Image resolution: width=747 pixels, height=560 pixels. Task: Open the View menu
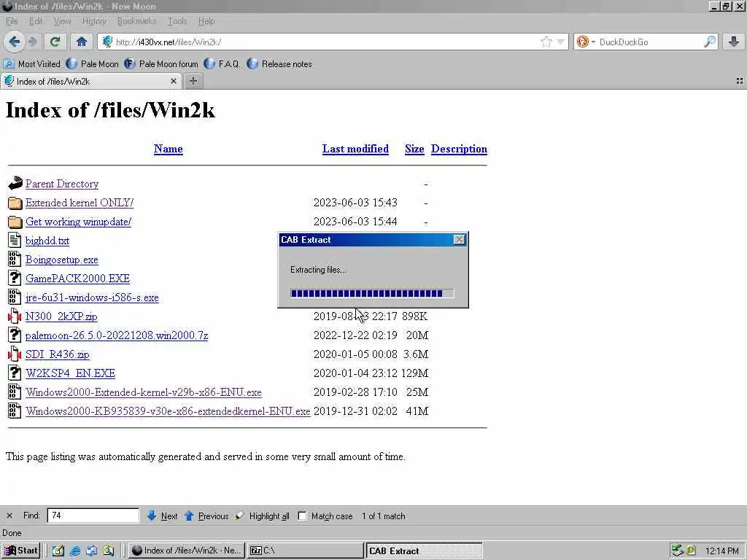(x=62, y=21)
